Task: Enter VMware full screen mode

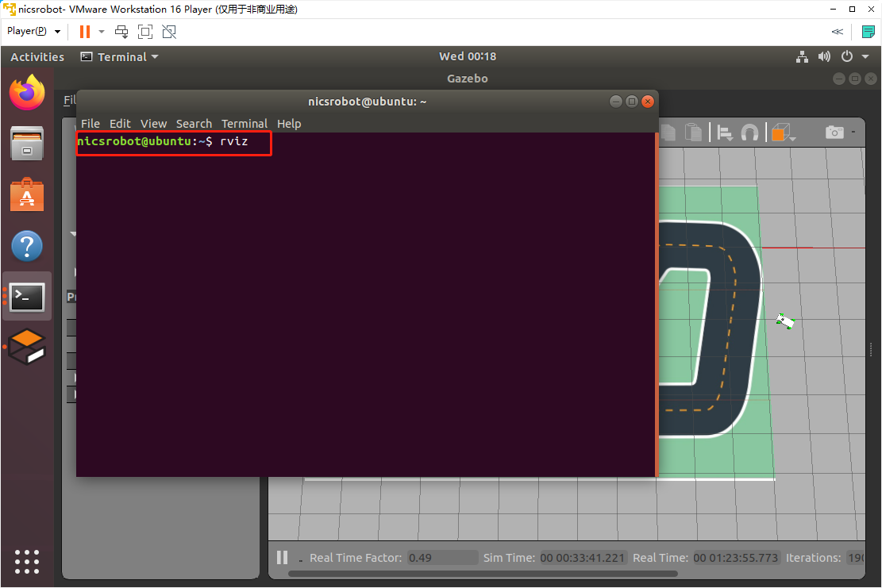Action: click(145, 32)
